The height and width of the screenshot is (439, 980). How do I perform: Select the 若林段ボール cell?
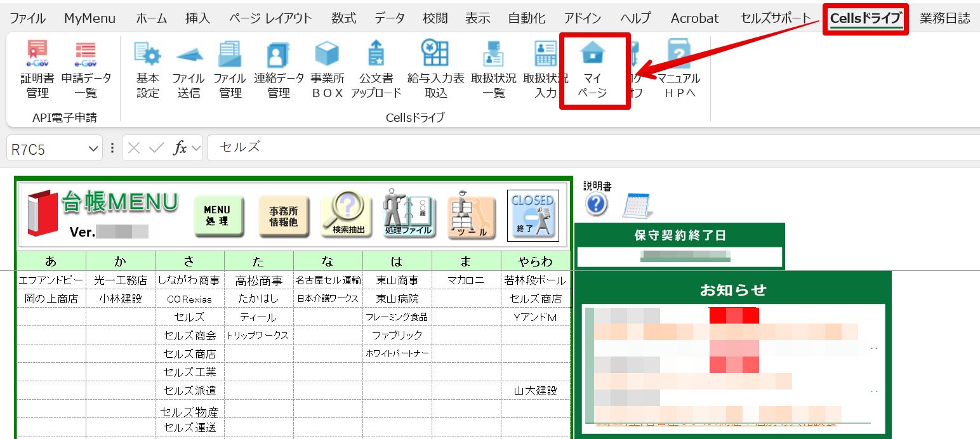pyautogui.click(x=536, y=280)
